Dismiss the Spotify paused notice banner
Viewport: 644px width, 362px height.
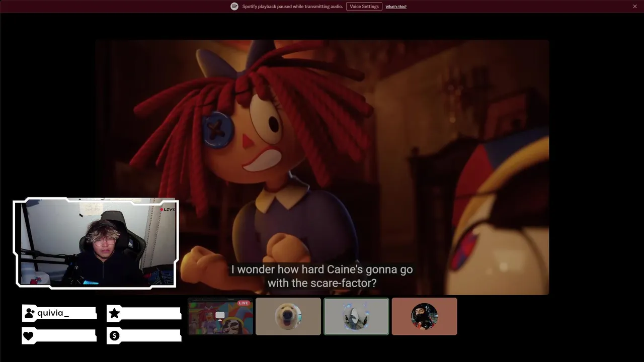click(635, 7)
